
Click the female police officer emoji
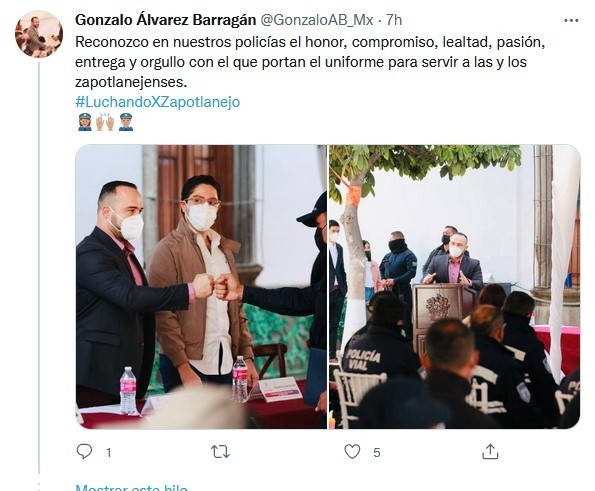(x=85, y=122)
